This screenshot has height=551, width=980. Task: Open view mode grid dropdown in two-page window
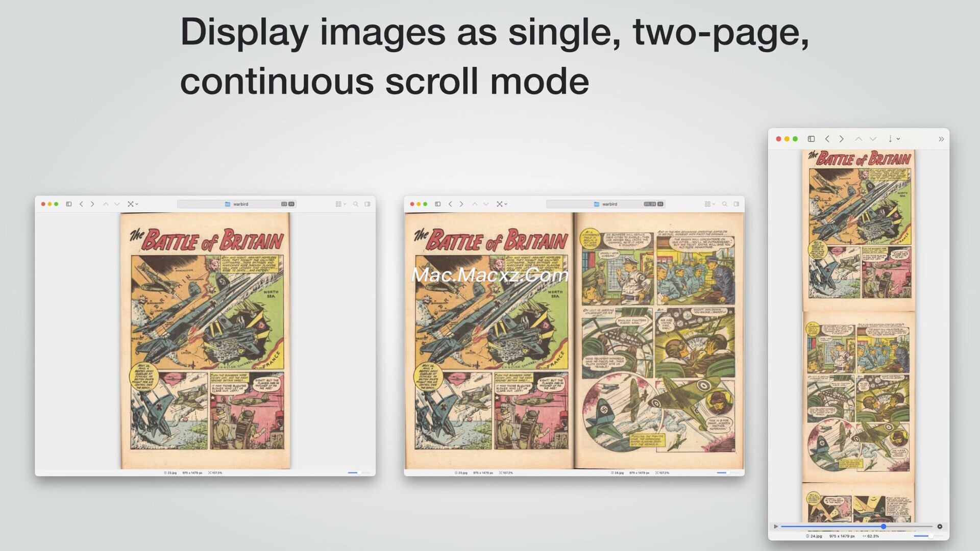[x=709, y=204]
